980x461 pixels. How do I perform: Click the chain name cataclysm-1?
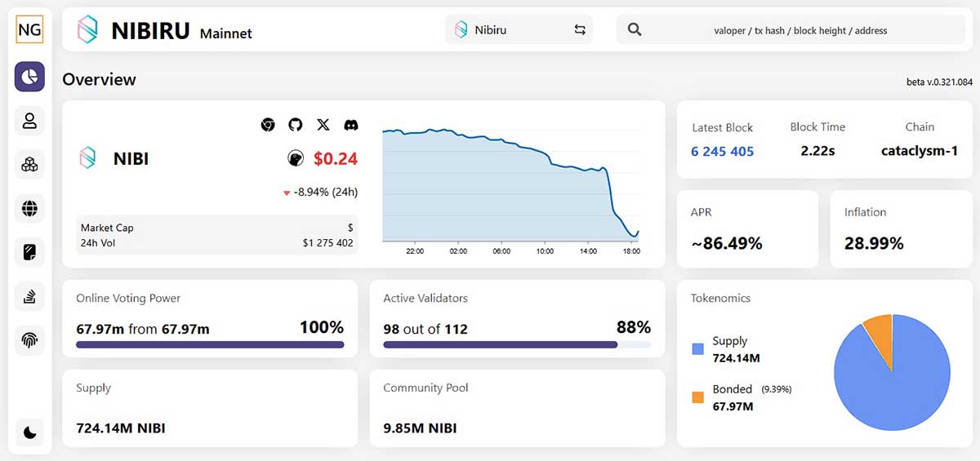pos(920,151)
